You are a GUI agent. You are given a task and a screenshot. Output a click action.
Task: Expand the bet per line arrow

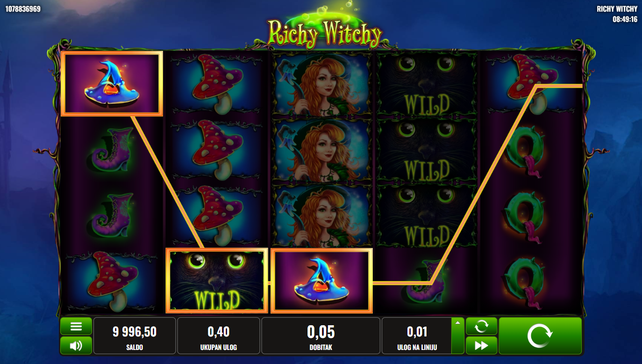click(x=457, y=322)
